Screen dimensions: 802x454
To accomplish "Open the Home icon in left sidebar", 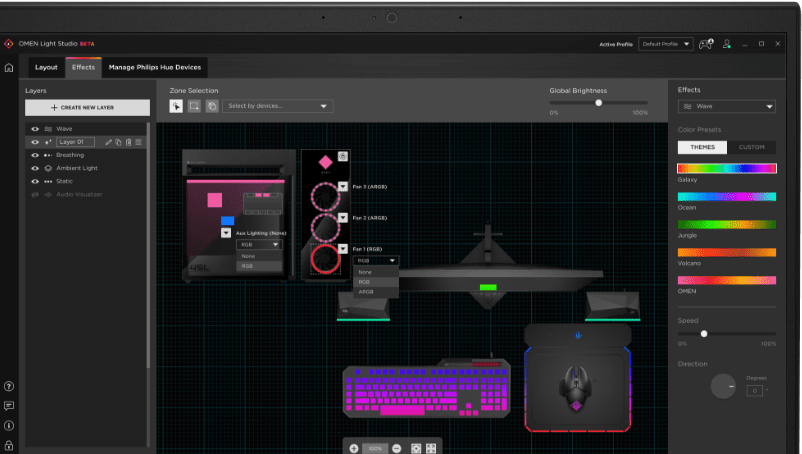I will [x=9, y=67].
